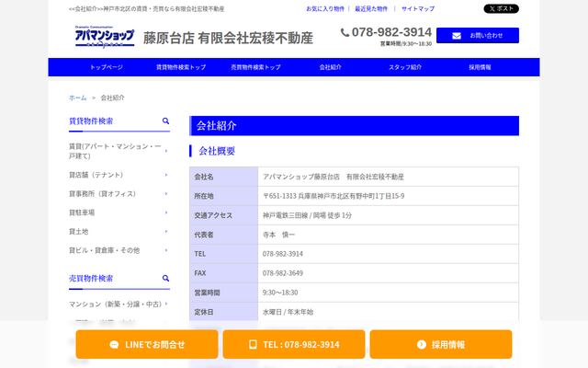The image size is (588, 368).
Task: Open the 会社紹介 nav item
Action: (331, 67)
